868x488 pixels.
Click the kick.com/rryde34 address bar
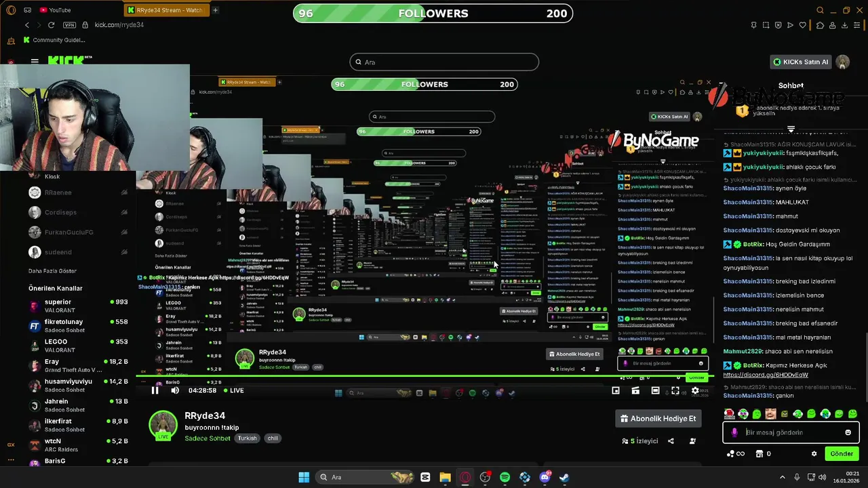click(119, 25)
